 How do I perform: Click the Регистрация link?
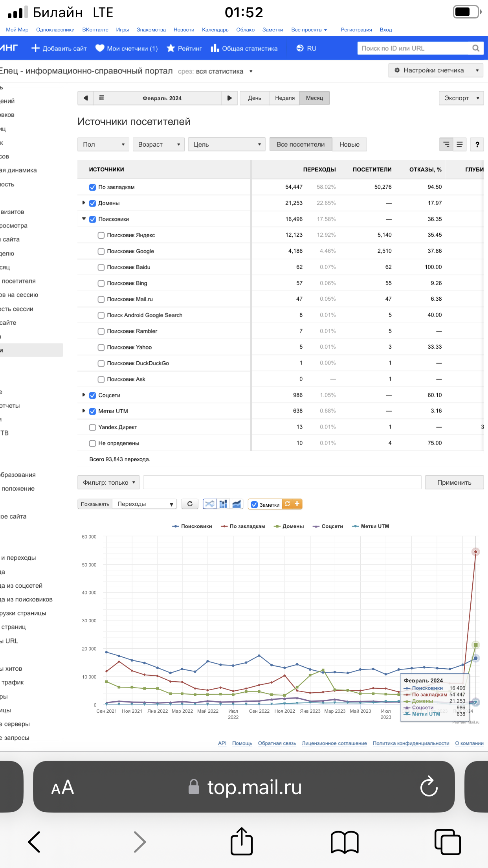[356, 29]
